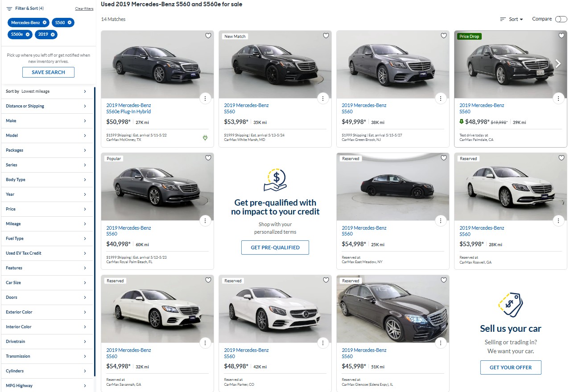570x392 pixels.
Task: Expand the Car Size filter
Action: pyautogui.click(x=47, y=283)
